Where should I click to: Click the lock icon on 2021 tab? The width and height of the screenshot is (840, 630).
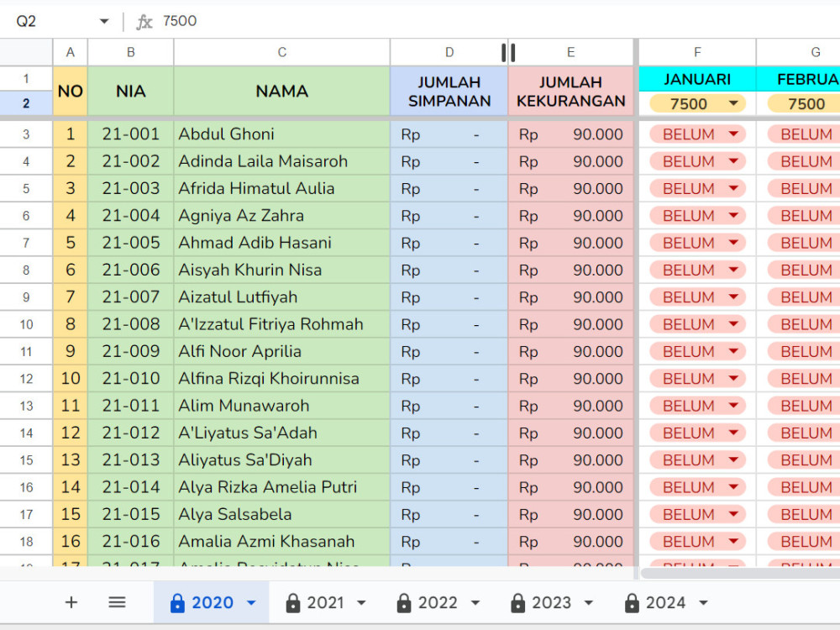(x=293, y=602)
